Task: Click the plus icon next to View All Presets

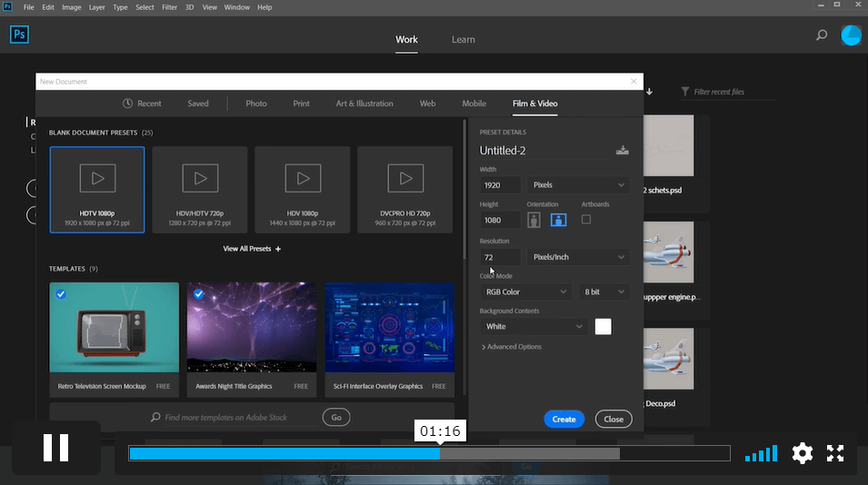Action: [278, 249]
